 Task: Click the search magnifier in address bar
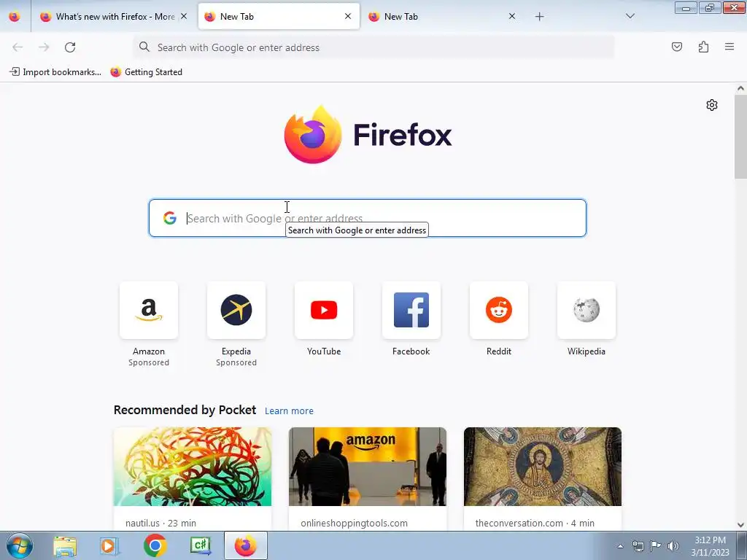[x=144, y=47]
